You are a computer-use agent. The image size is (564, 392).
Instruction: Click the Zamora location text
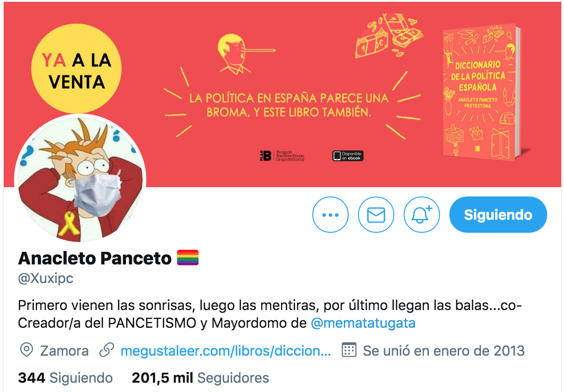coord(64,351)
